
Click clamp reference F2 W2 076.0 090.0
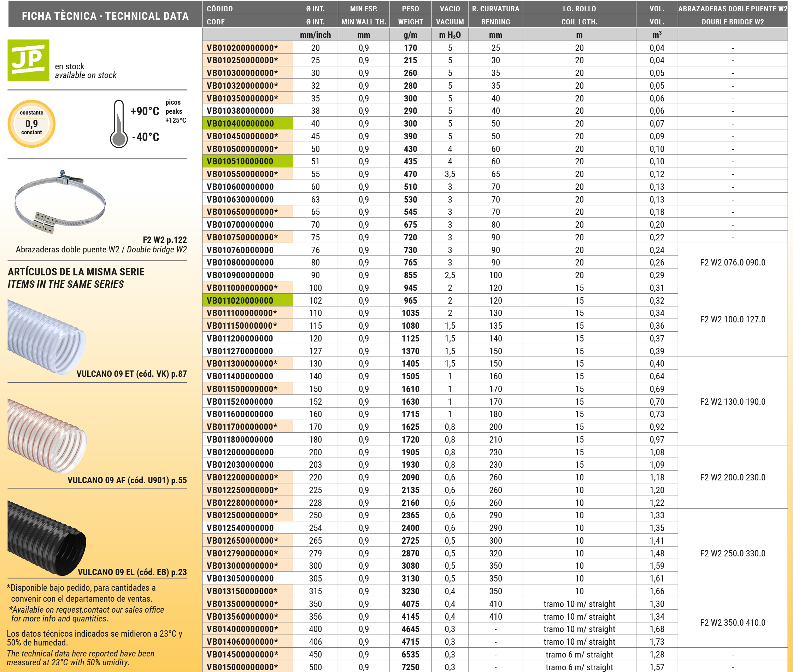click(733, 263)
